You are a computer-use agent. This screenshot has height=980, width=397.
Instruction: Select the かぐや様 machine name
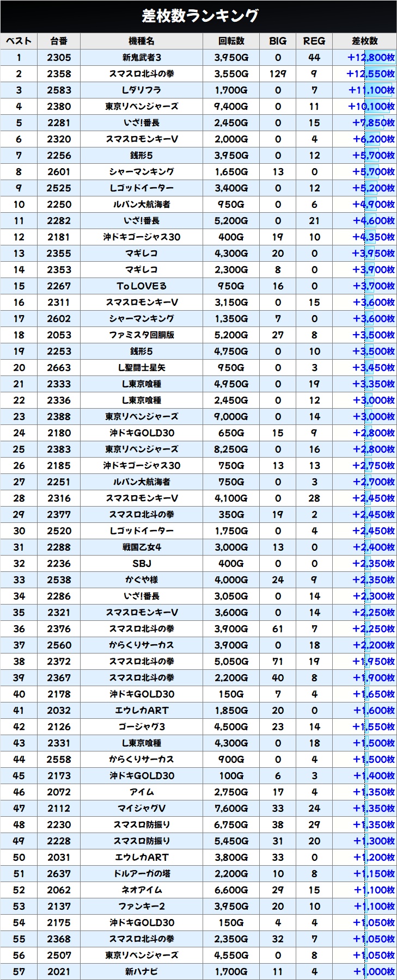click(x=142, y=580)
